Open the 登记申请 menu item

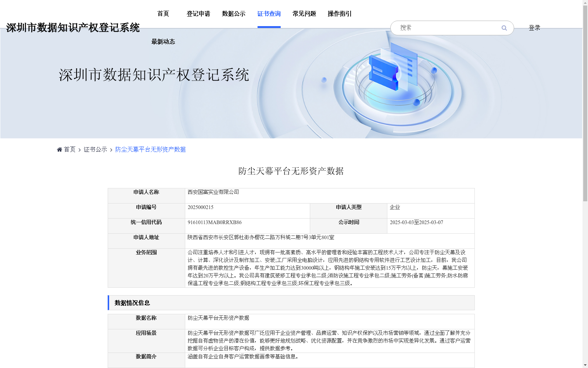point(198,14)
